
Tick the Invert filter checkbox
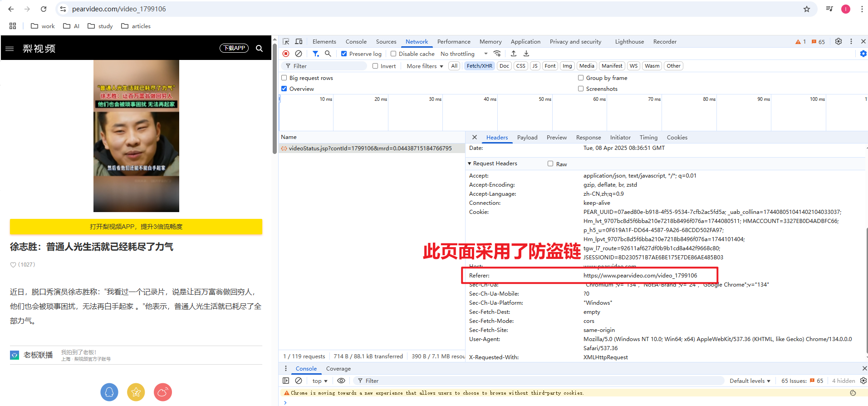click(375, 66)
